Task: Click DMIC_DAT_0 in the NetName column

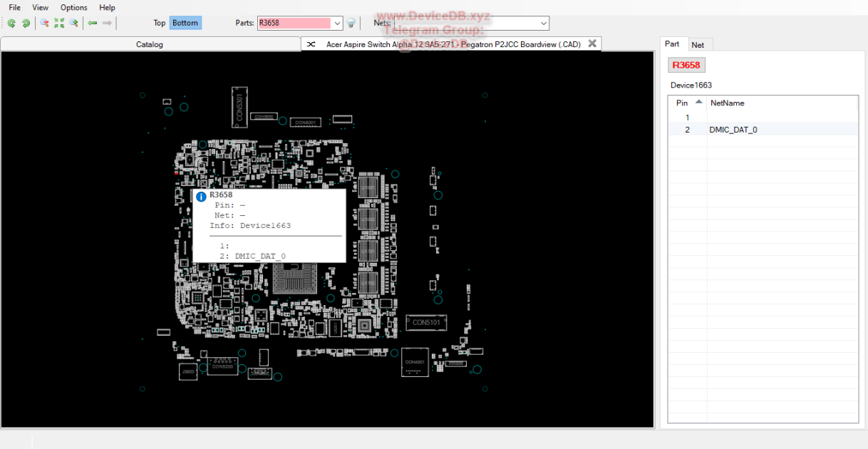Action: pos(733,130)
